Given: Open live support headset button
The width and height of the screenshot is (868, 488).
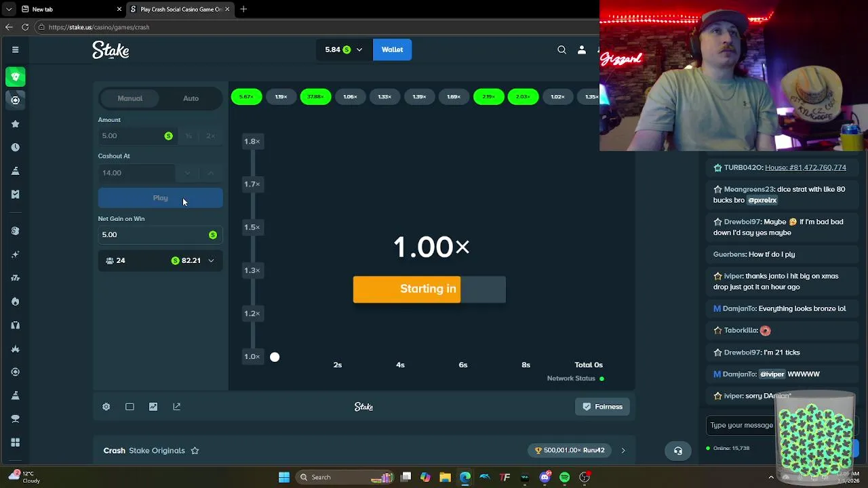Looking at the screenshot, I should tap(677, 451).
